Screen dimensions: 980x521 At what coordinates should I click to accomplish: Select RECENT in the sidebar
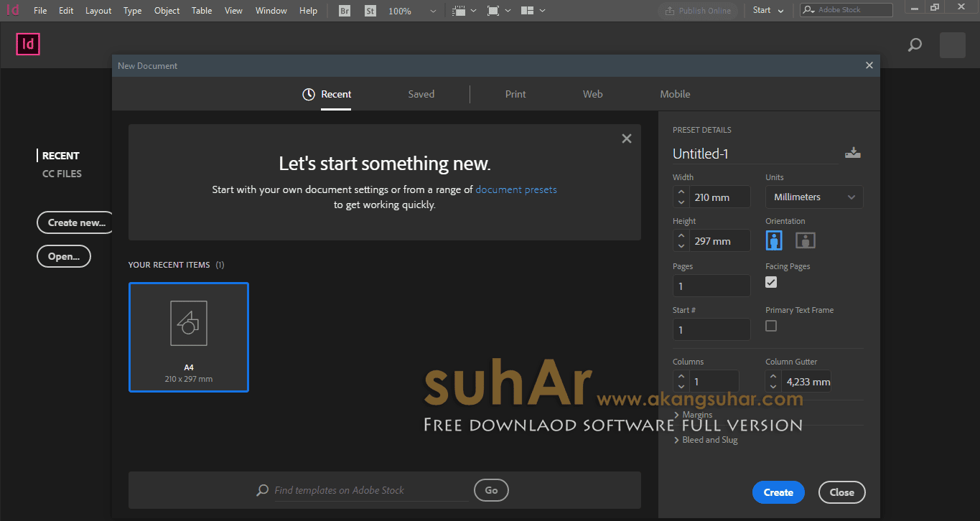(x=60, y=156)
